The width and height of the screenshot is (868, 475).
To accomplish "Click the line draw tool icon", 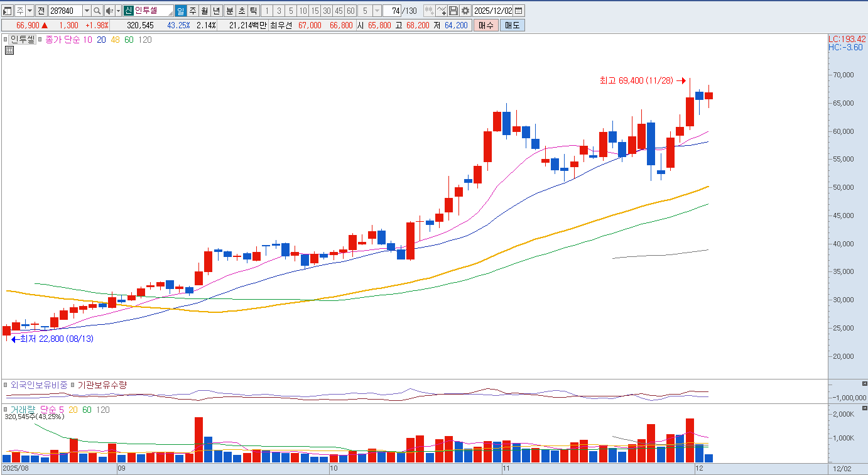I will 442,11.
